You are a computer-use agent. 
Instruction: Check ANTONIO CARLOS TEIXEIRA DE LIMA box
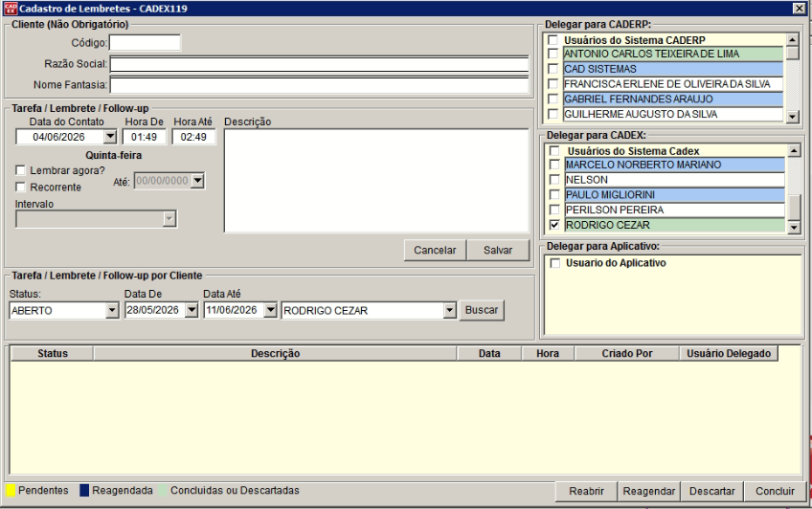click(x=553, y=54)
